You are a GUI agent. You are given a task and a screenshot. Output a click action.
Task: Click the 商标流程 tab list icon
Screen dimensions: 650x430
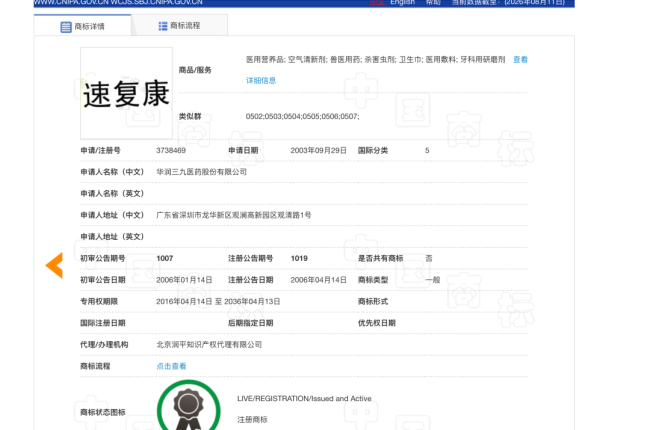point(163,26)
